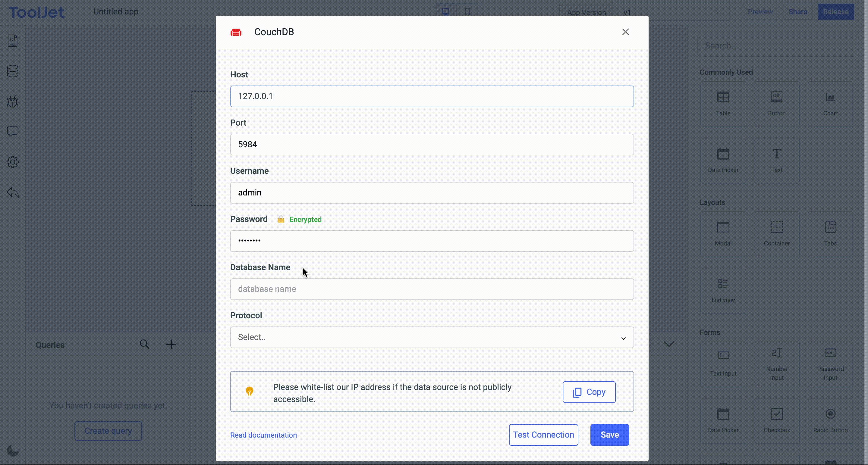Open the Protocol select dropdown
The image size is (868, 465).
pos(432,337)
